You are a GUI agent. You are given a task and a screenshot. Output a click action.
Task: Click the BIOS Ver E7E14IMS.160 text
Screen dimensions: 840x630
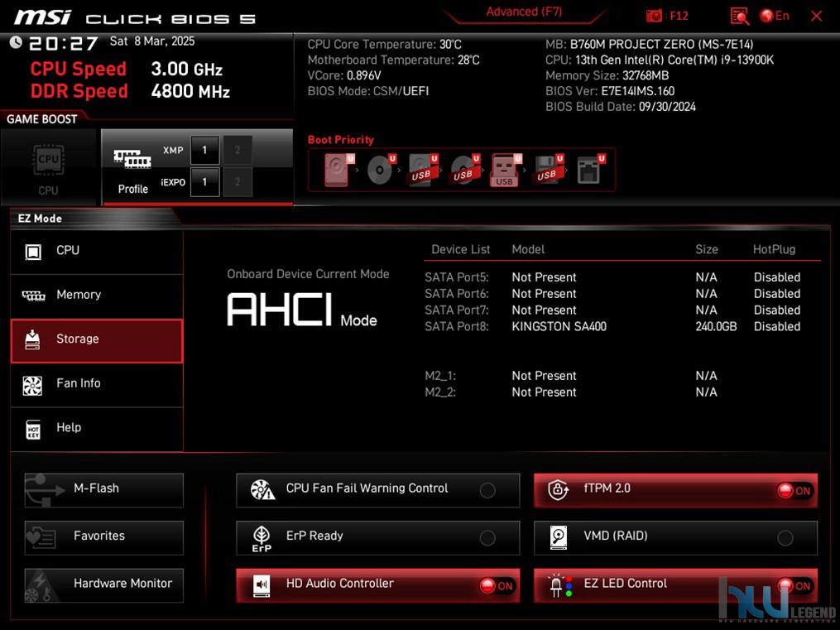pos(610,91)
